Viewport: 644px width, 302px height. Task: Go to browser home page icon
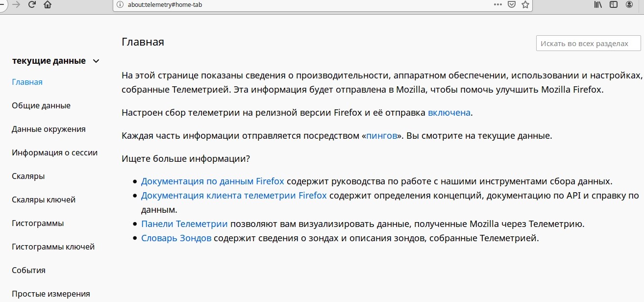[48, 4]
